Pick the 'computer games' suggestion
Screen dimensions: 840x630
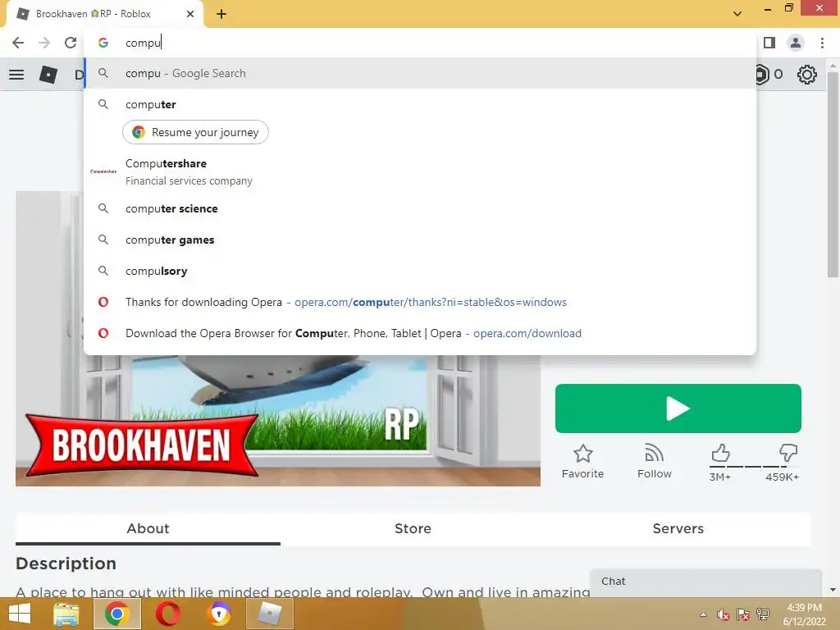tap(420, 240)
